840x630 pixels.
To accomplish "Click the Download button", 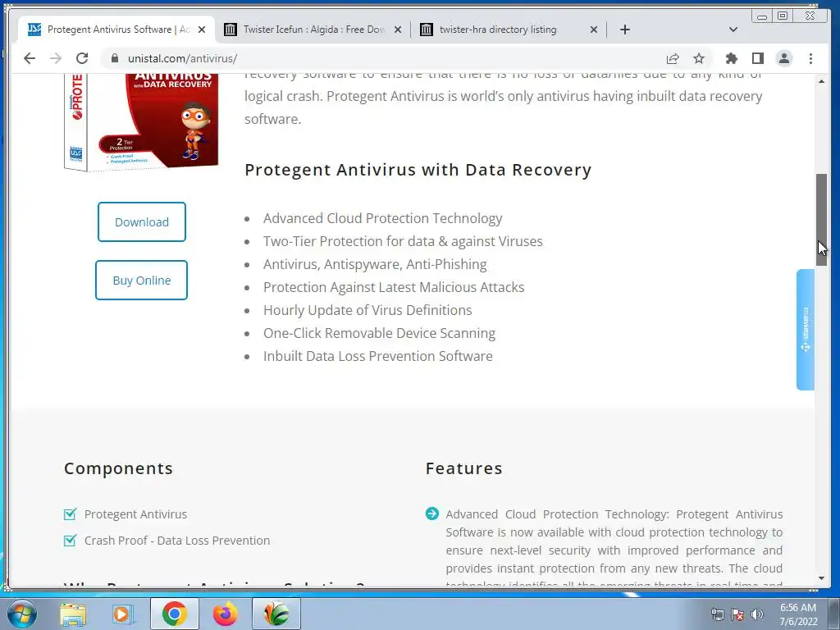I will pyautogui.click(x=142, y=221).
